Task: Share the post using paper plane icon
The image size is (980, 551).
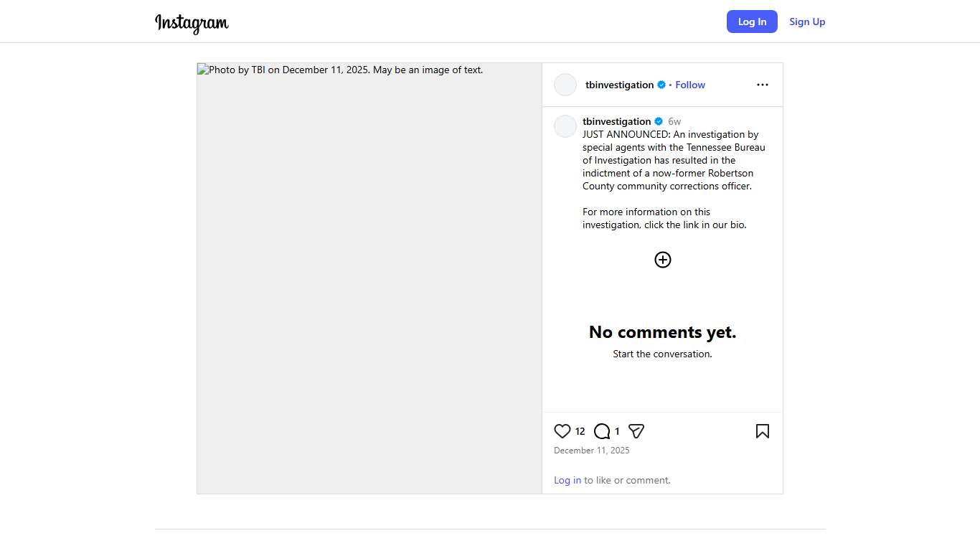Action: [636, 431]
